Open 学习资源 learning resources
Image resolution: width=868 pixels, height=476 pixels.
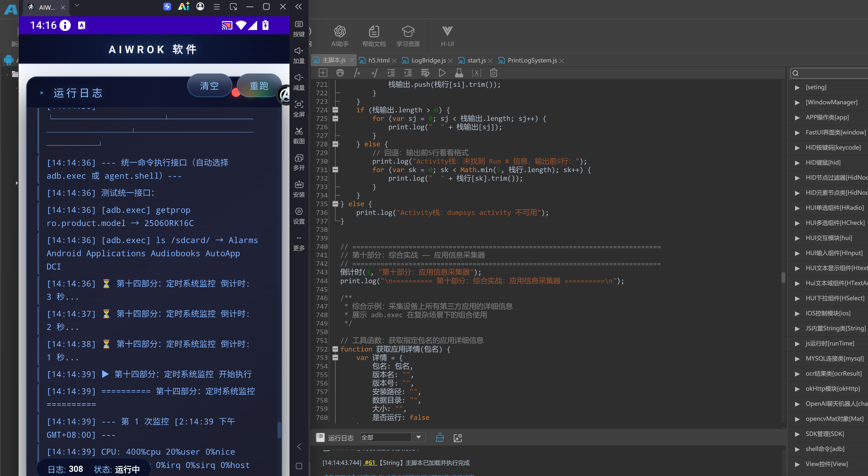pos(408,36)
